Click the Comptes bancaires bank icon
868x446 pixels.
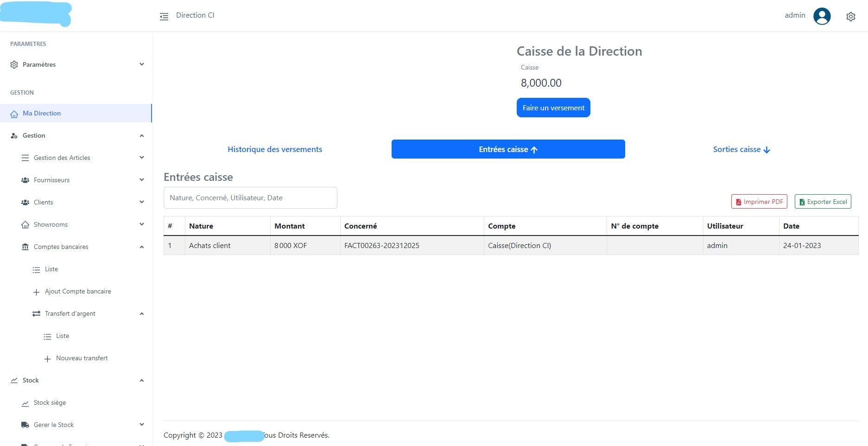[x=25, y=247]
